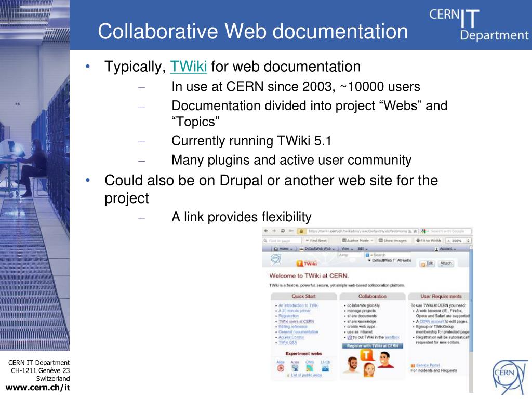Viewport: 532px width, 399px height.
Task: Click the Attach button
Action: pos(446,263)
